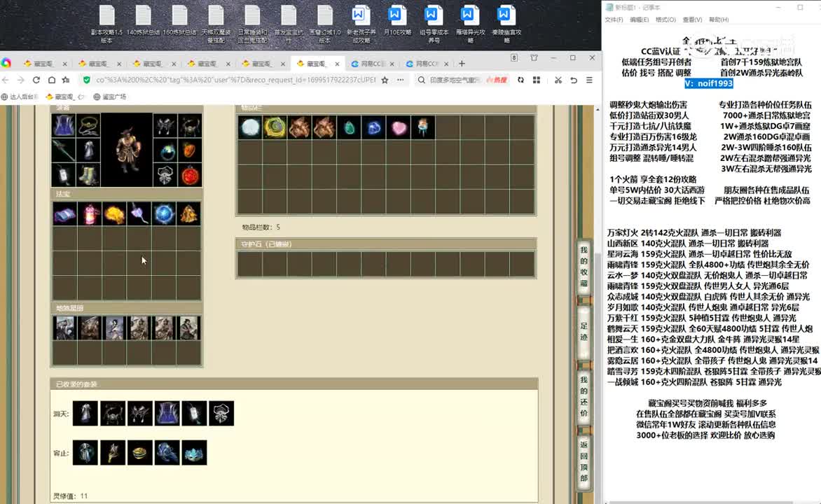Click Notepad line starting 万家灯火
821x504 pixels.
(x=694, y=232)
